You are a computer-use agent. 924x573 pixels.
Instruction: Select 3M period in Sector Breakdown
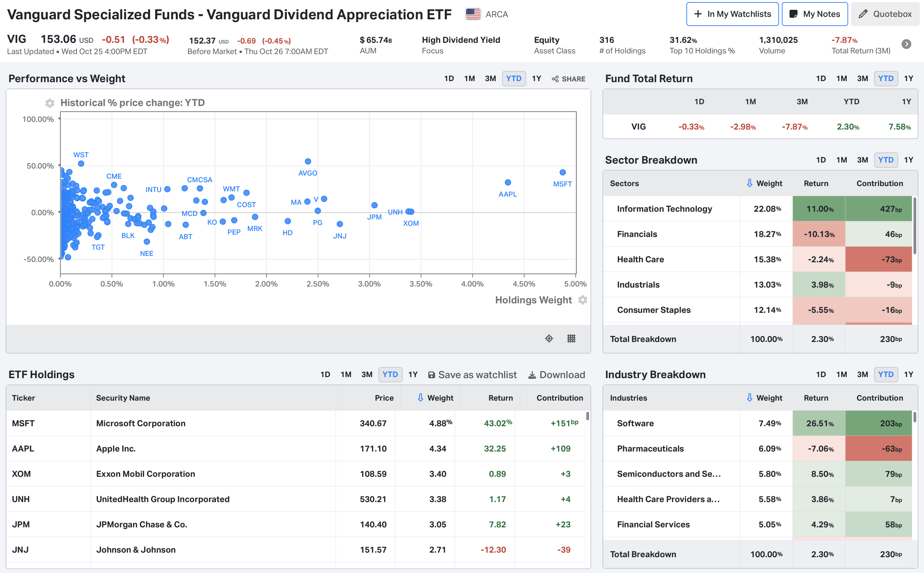pyautogui.click(x=862, y=160)
